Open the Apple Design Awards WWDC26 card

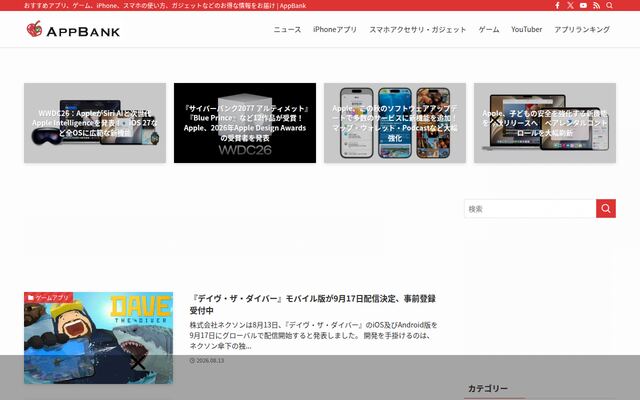(245, 123)
